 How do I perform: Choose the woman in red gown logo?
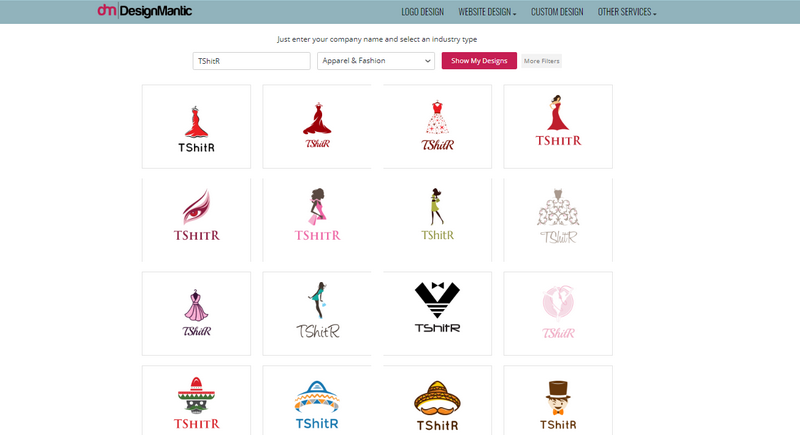(x=557, y=126)
